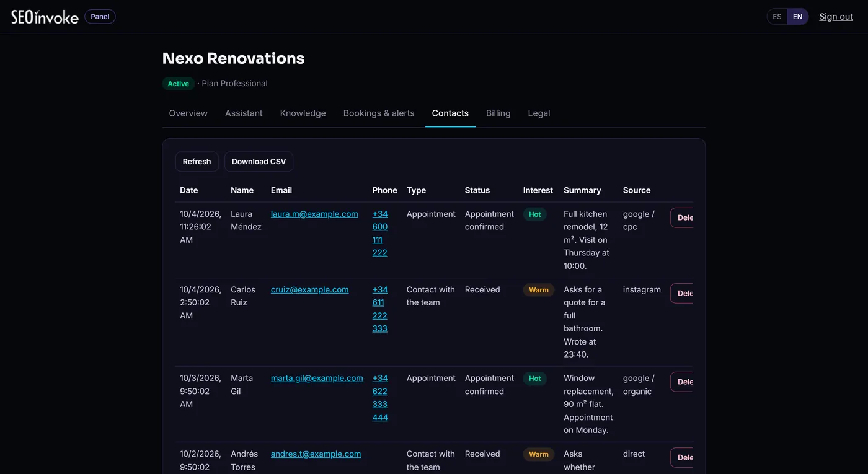Click the SEOinvoke logo
The width and height of the screenshot is (868, 474).
click(45, 17)
